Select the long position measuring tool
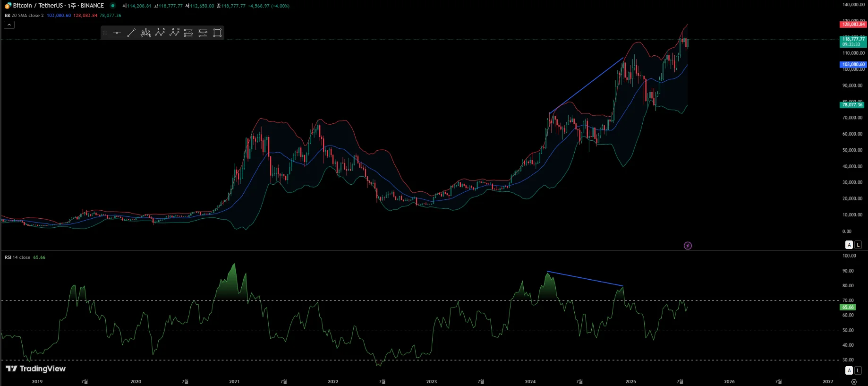 point(188,33)
